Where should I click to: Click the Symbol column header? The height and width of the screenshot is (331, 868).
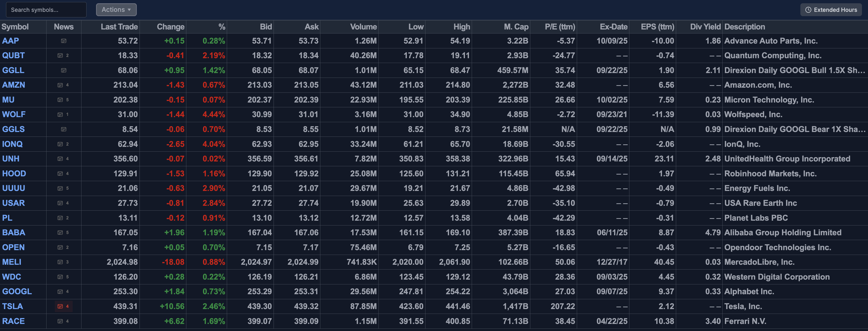[15, 27]
